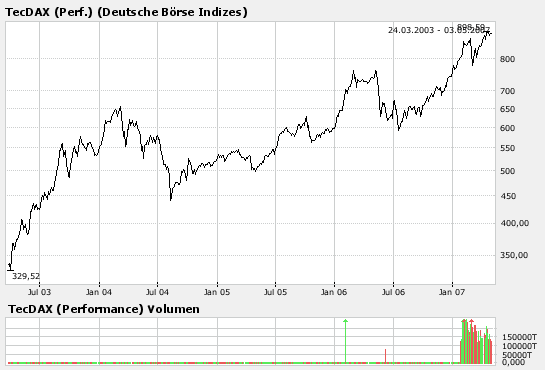
Task: Click the 'Jul 05' x-axis label
Action: pyautogui.click(x=275, y=292)
